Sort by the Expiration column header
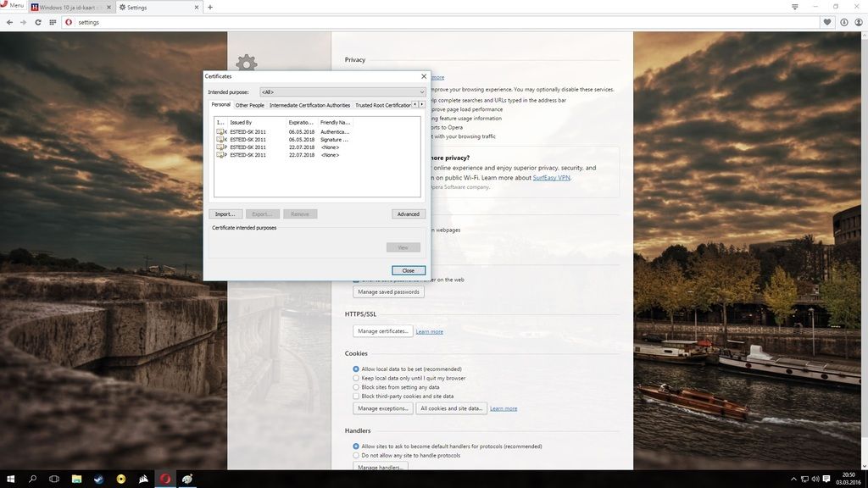The width and height of the screenshot is (868, 488). 303,122
